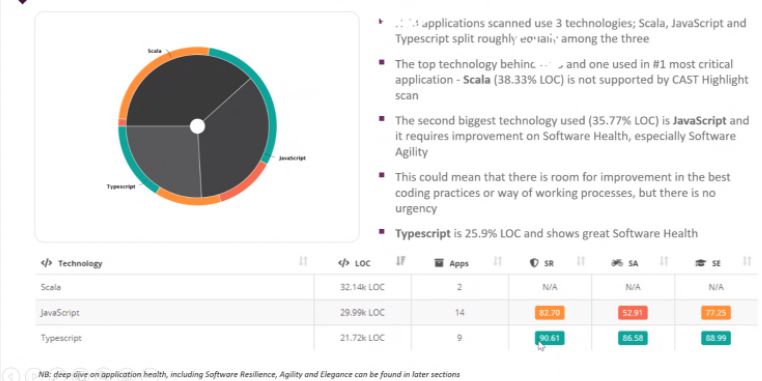762x381 pixels.
Task: Click the code icon beside LOC header
Action: (x=344, y=263)
